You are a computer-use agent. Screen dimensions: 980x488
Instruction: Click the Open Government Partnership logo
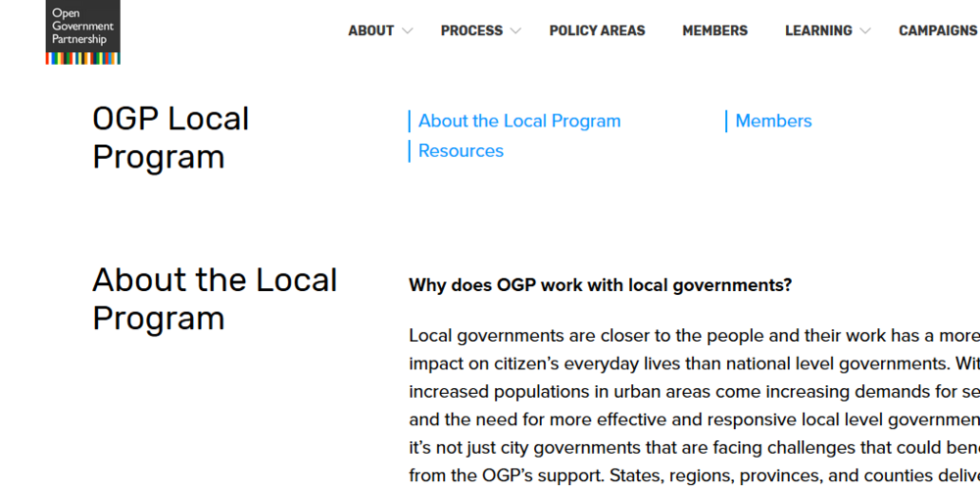pos(82,26)
